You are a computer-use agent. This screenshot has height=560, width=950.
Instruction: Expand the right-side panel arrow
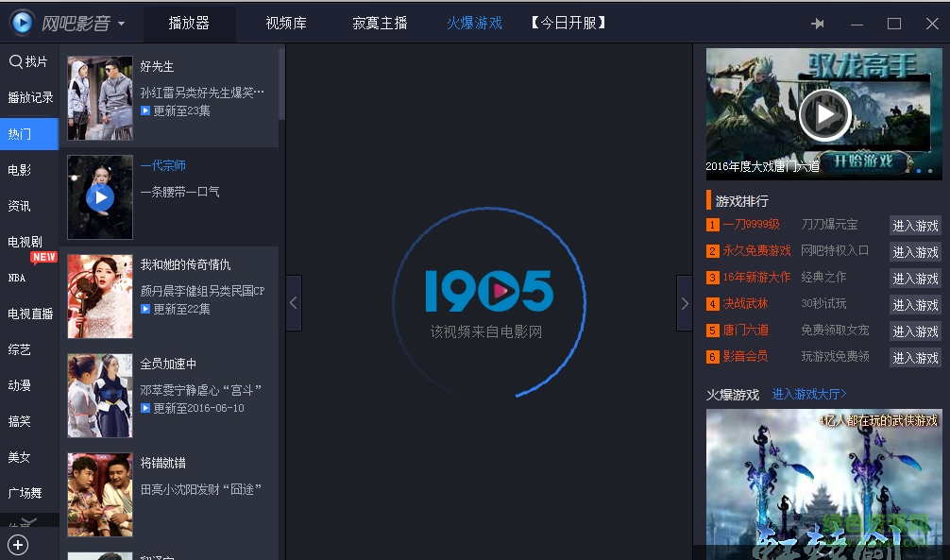tap(685, 302)
